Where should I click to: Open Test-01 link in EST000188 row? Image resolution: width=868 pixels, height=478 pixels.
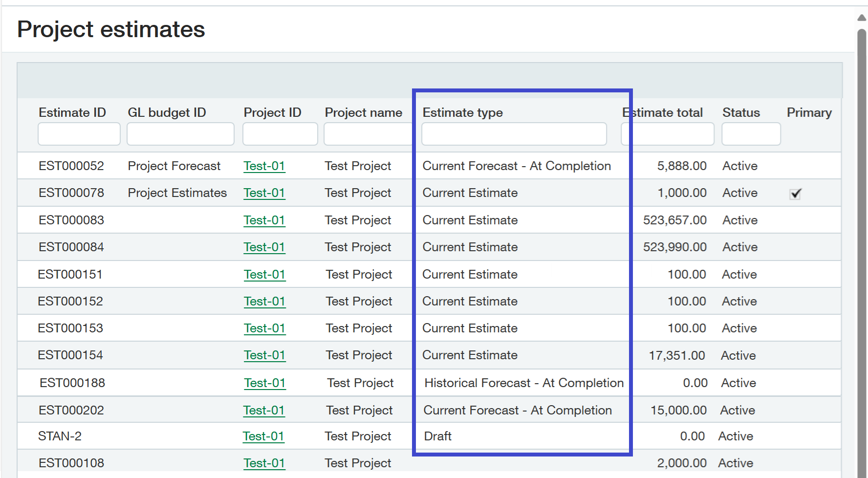pyautogui.click(x=265, y=383)
